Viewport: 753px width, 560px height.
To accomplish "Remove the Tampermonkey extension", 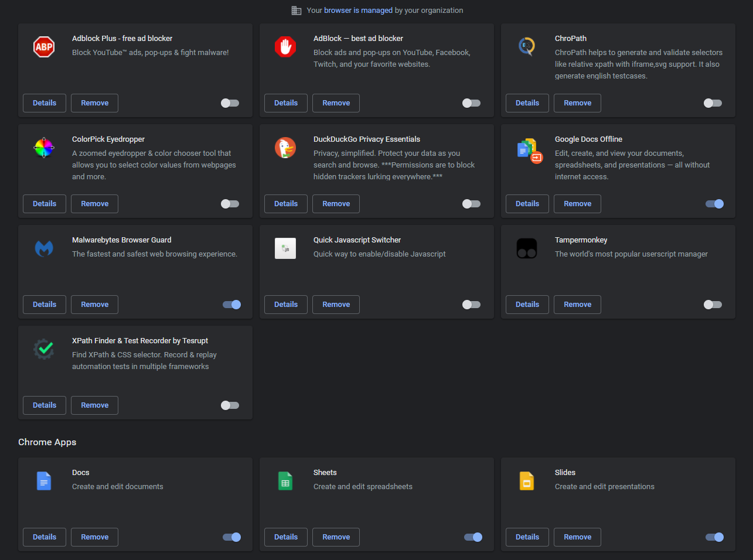I will point(578,305).
